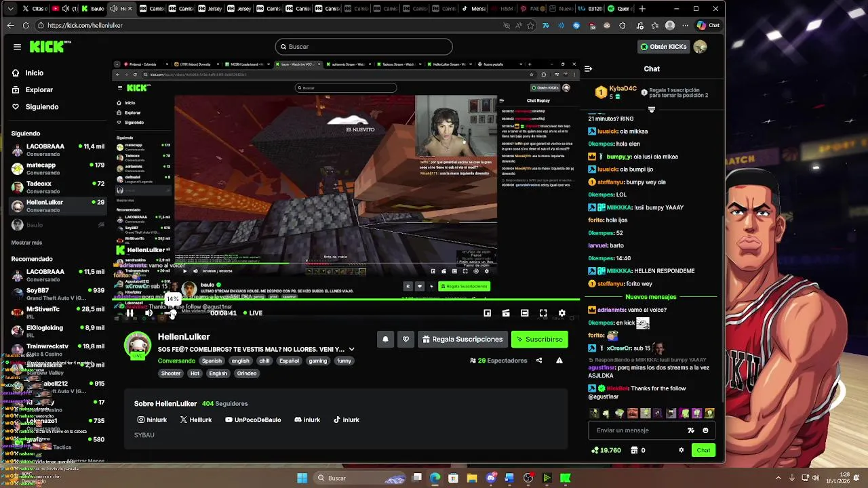Open the hinlurk Instagram link
The width and height of the screenshot is (868, 488).
(x=152, y=420)
